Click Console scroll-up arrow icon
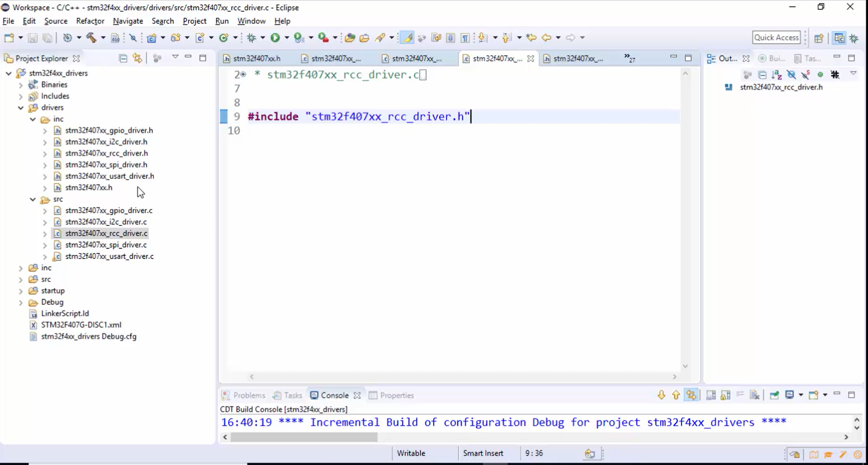Screen dimensions: 868x465 pos(676,395)
